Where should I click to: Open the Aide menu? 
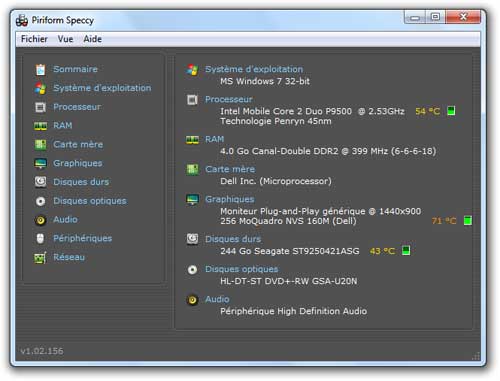click(92, 39)
